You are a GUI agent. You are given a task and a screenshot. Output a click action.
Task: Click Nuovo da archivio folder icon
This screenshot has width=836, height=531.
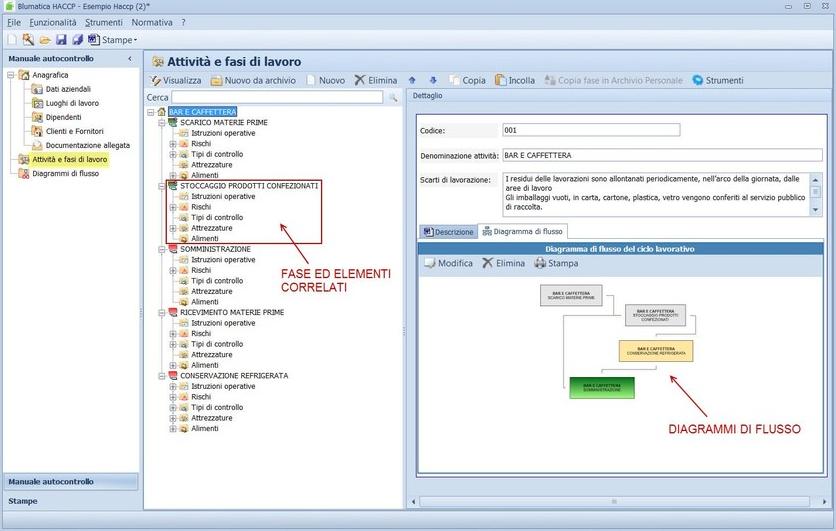216,80
